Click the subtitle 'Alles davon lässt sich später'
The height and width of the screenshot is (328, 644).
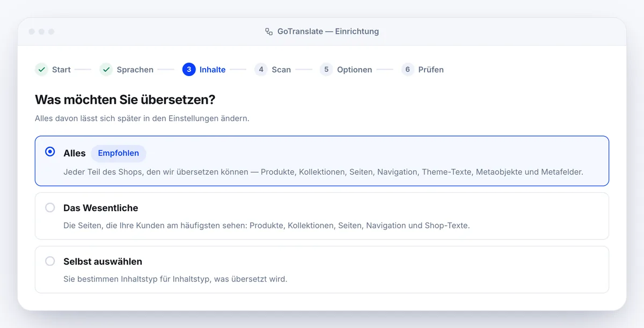point(142,118)
